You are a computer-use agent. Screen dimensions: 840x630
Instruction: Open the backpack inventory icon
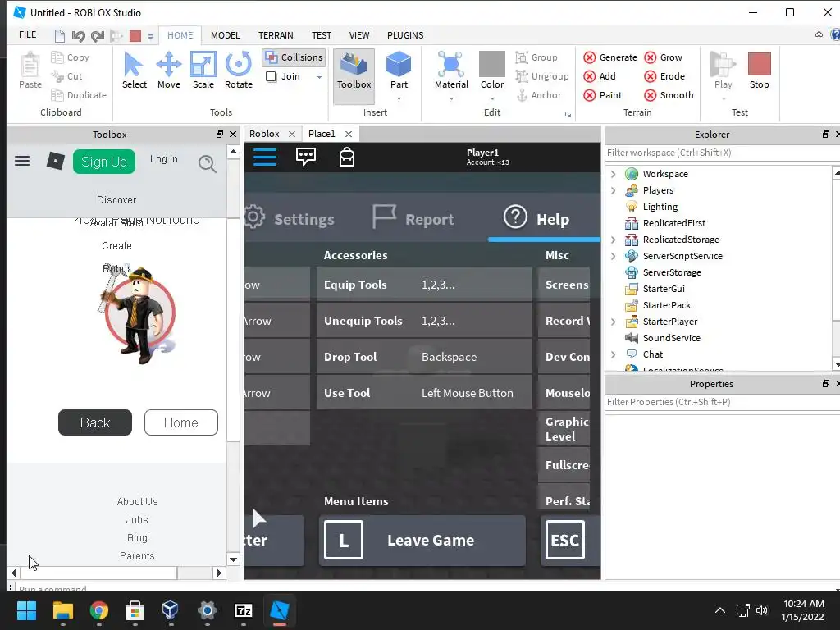coord(347,157)
